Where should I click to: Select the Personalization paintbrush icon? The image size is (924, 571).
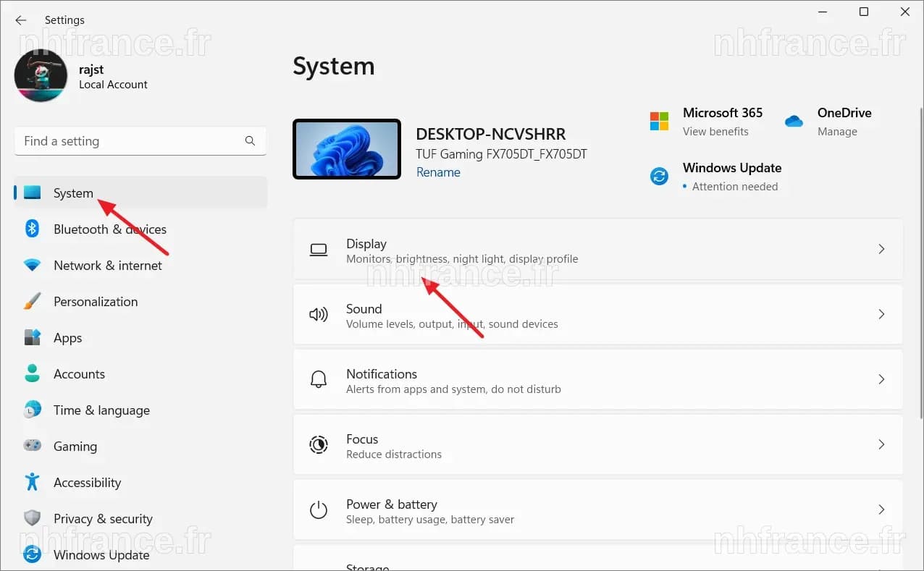click(32, 302)
